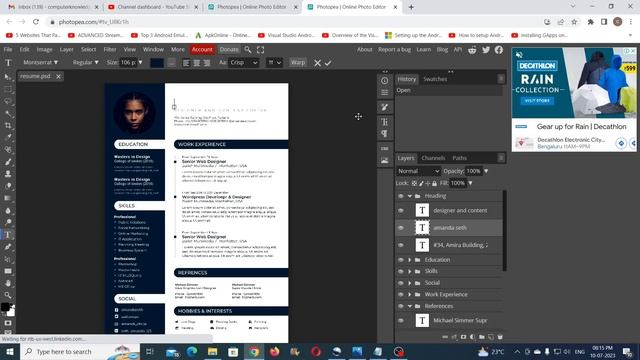Hide the Work Experience folder layer
The width and height of the screenshot is (640, 360).
401,294
